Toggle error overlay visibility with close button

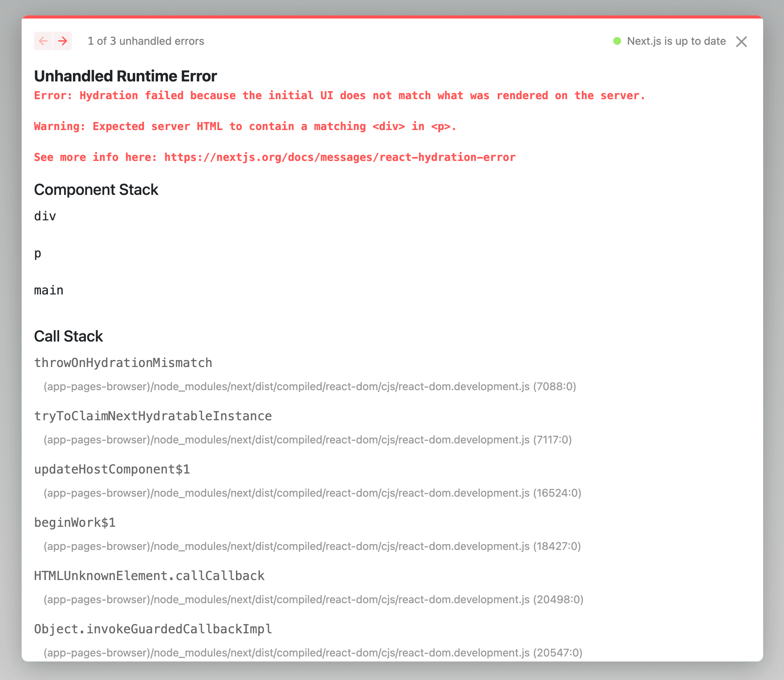click(x=742, y=41)
